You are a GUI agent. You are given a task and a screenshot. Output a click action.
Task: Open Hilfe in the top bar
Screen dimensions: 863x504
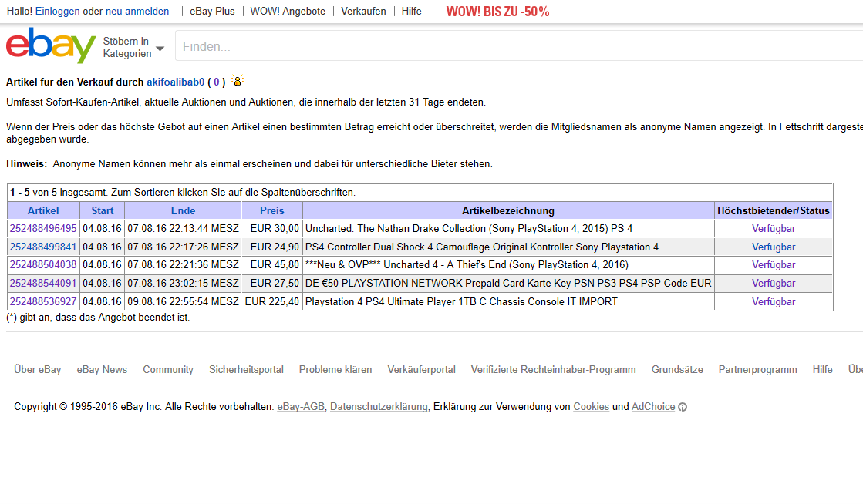coord(411,11)
